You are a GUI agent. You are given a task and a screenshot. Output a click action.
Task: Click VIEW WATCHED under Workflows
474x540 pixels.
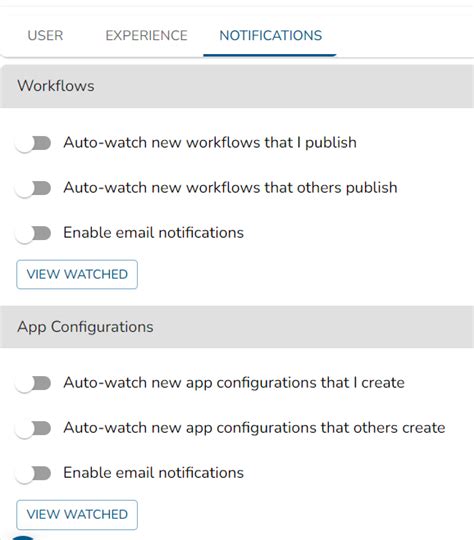[77, 274]
